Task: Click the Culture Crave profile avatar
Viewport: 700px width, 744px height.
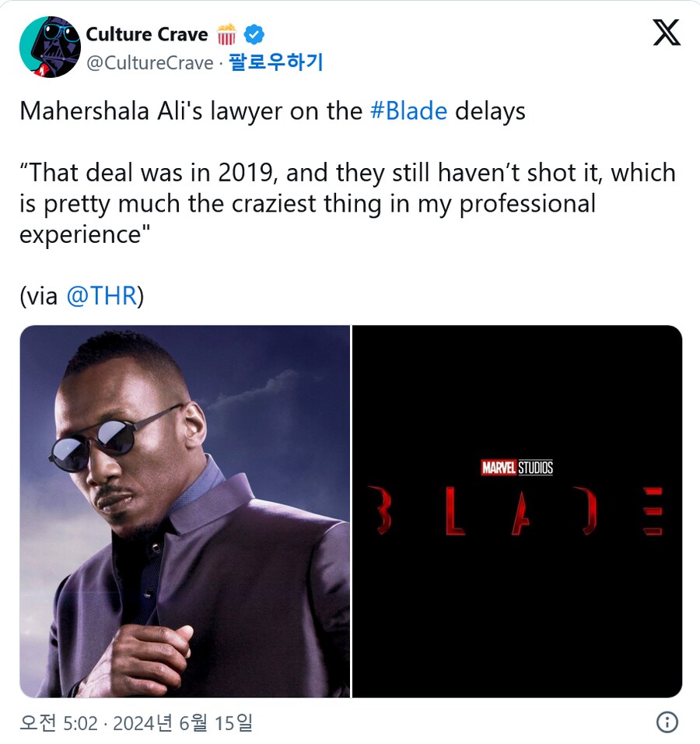Action: click(x=50, y=47)
